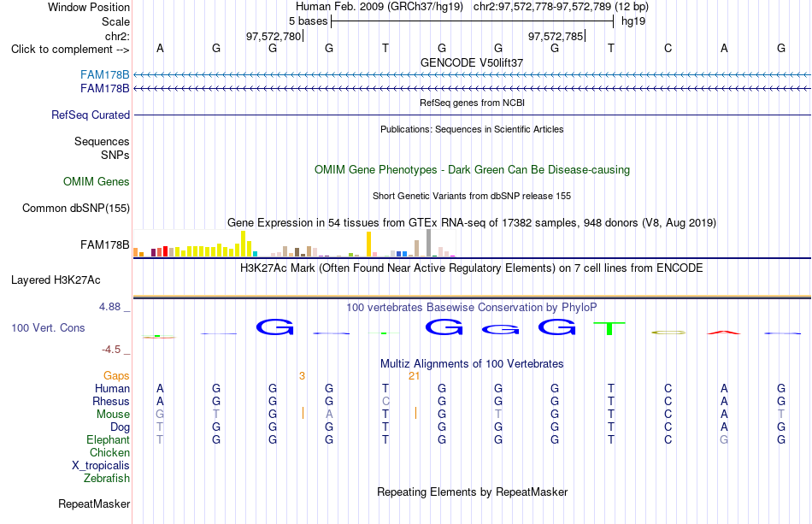Click the Zebrafish alignment row label
812x524 pixels.
(107, 479)
